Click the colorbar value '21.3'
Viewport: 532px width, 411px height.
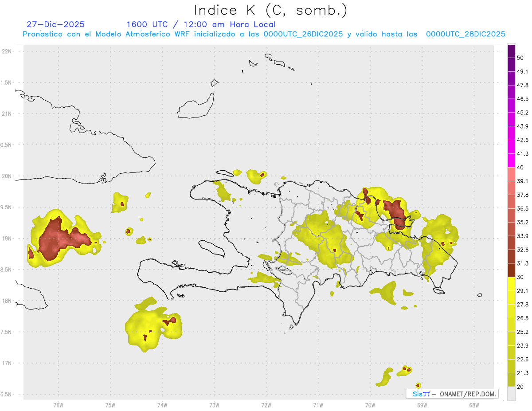pos(522,373)
